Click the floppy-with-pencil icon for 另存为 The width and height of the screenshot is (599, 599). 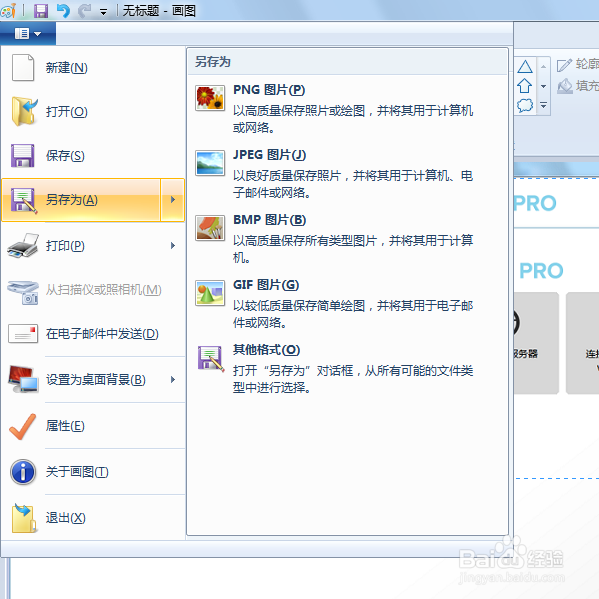[x=24, y=200]
